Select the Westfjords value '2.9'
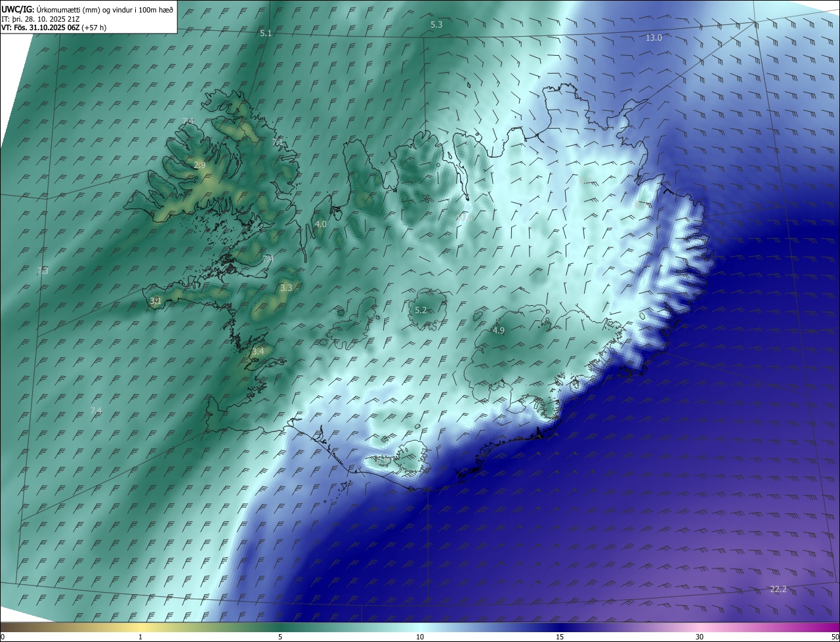Image resolution: width=840 pixels, height=642 pixels. click(x=199, y=165)
